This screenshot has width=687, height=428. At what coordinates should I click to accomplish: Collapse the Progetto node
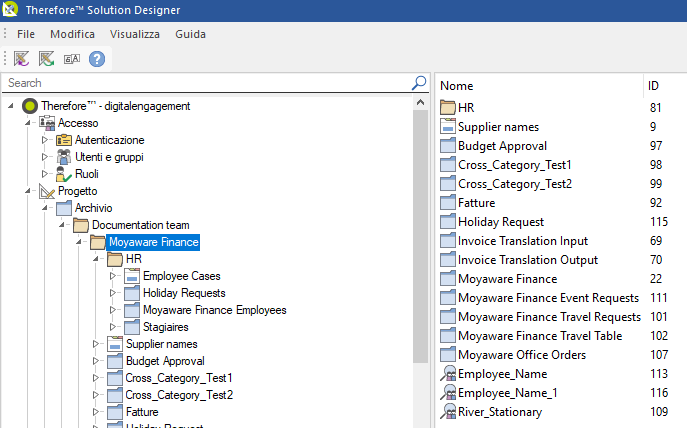pyautogui.click(x=28, y=191)
